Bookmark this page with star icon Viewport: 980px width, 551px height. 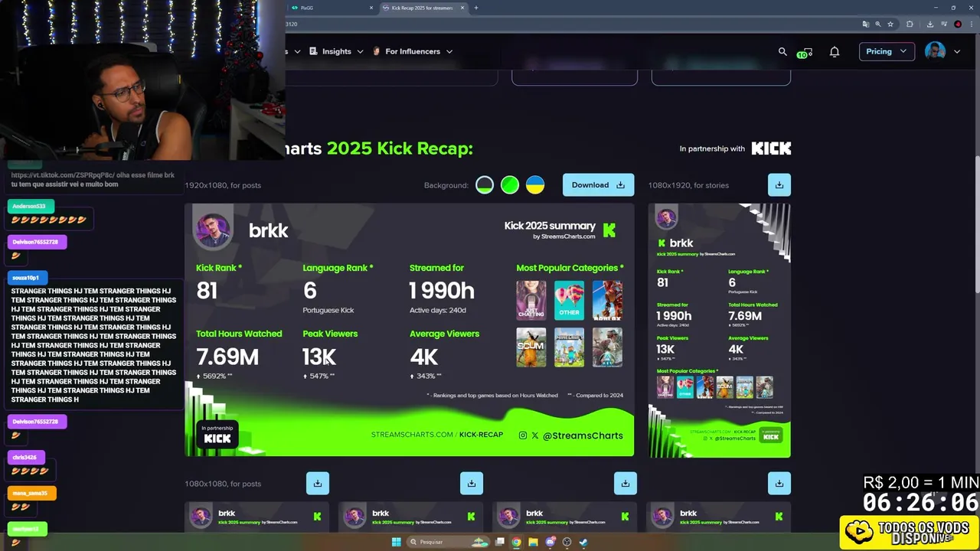(890, 24)
